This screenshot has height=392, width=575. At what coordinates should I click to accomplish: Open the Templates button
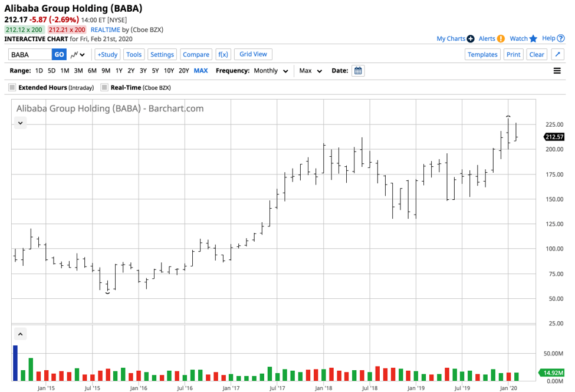pos(482,54)
